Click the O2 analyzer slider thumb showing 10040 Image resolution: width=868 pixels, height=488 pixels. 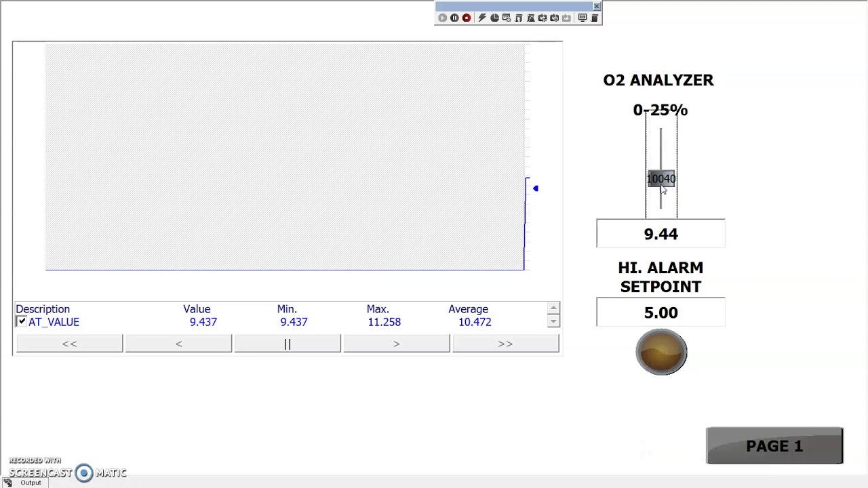tap(661, 179)
